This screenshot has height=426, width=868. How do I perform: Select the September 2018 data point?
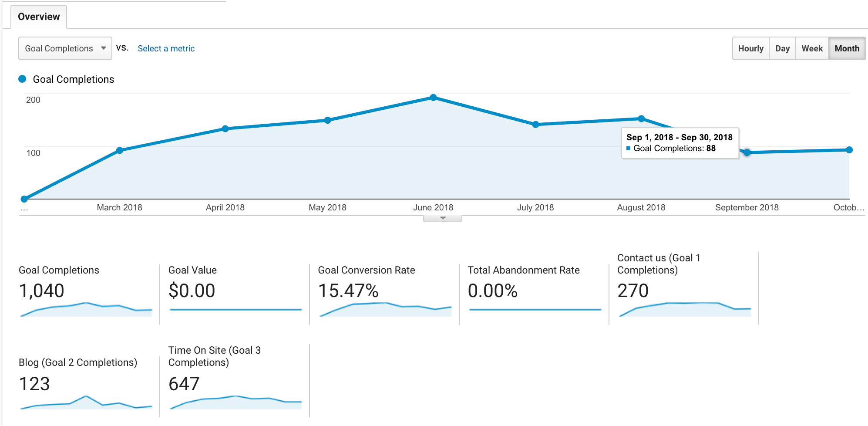tap(747, 152)
